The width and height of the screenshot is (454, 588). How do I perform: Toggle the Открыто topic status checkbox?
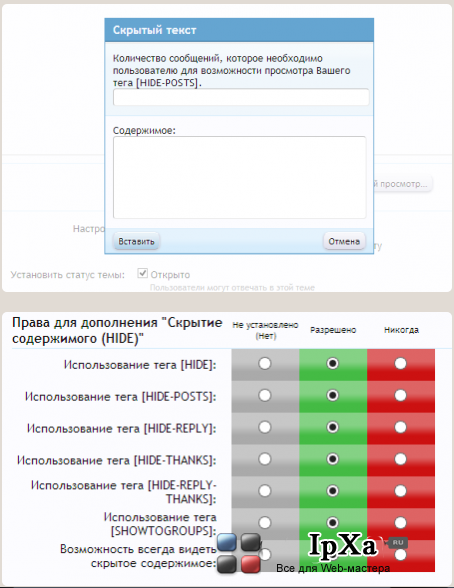point(142,273)
